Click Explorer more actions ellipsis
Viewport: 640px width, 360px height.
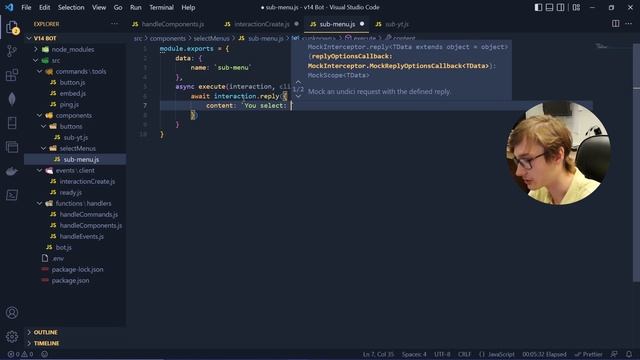(x=114, y=24)
